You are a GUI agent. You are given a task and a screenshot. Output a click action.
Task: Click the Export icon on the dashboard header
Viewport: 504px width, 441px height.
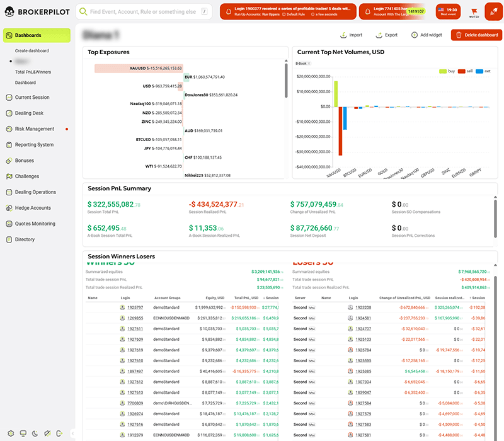381,35
